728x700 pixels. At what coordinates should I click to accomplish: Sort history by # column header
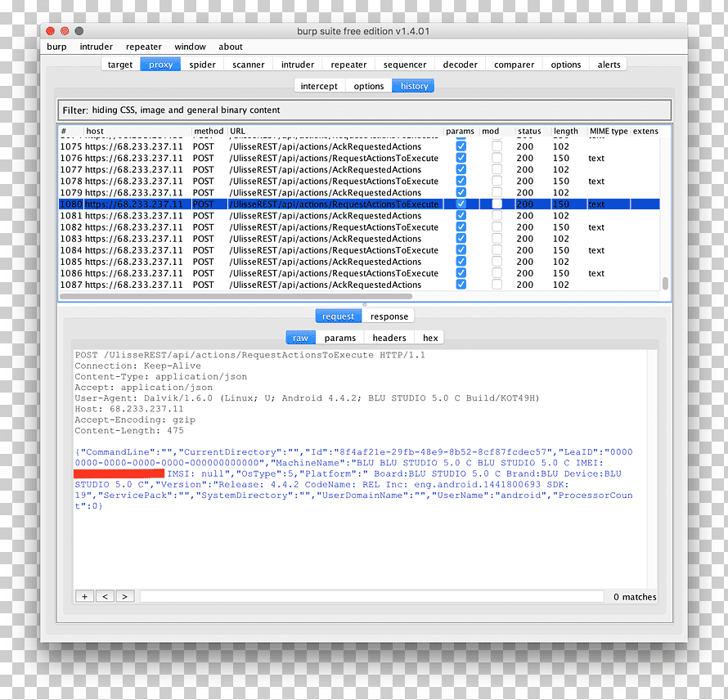pos(70,131)
